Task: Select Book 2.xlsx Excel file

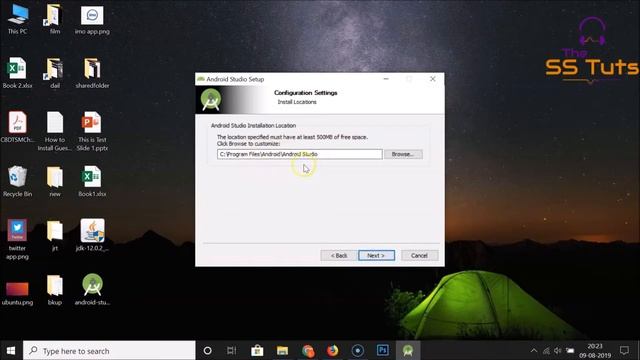Action: coord(17,73)
